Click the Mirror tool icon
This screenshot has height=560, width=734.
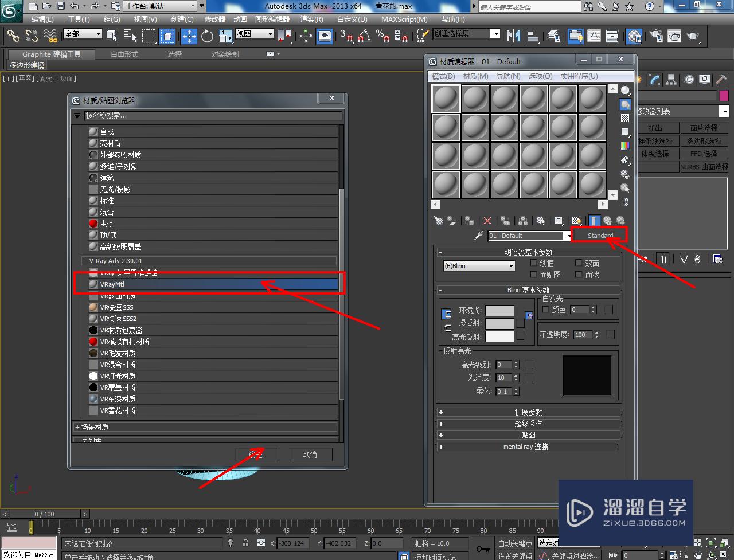(x=513, y=36)
